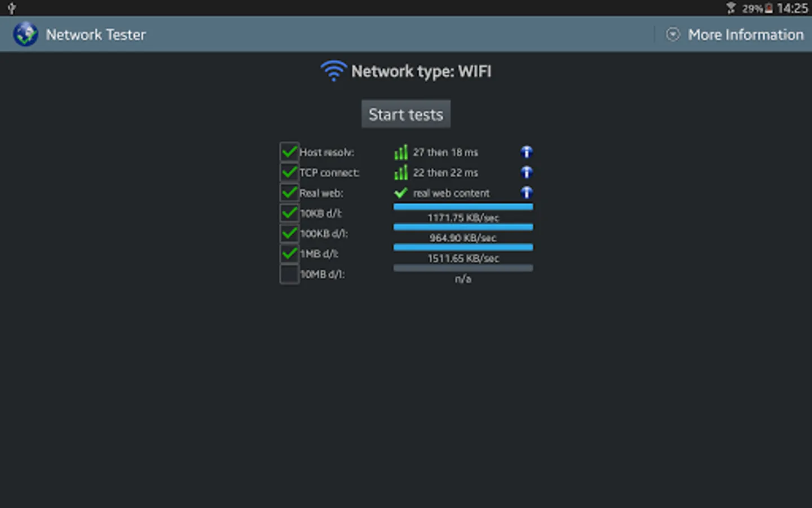Uncheck the Host resolv checkbox

tap(289, 152)
